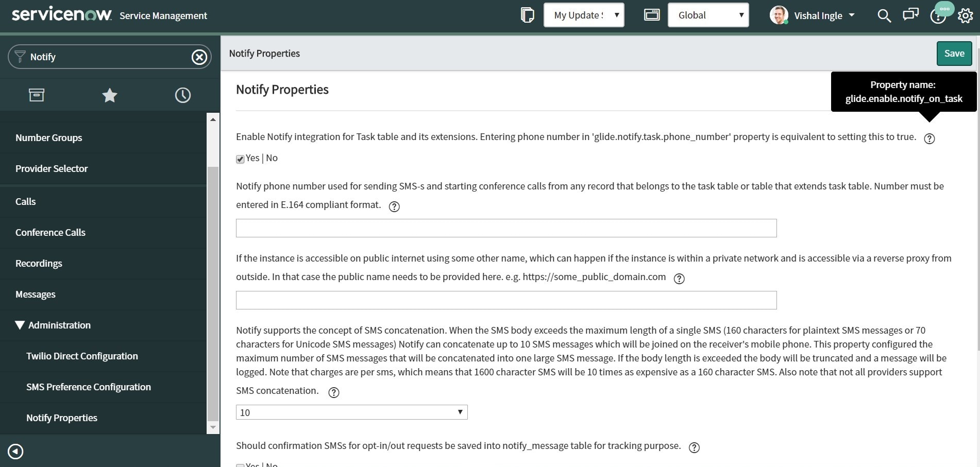Click the clipboard update set icon in header
The width and height of the screenshot is (980, 467).
pos(527,15)
